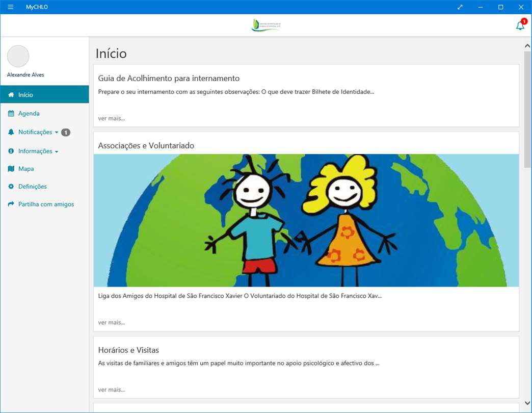
Task: Open Definições from the sidebar
Action: click(44, 186)
